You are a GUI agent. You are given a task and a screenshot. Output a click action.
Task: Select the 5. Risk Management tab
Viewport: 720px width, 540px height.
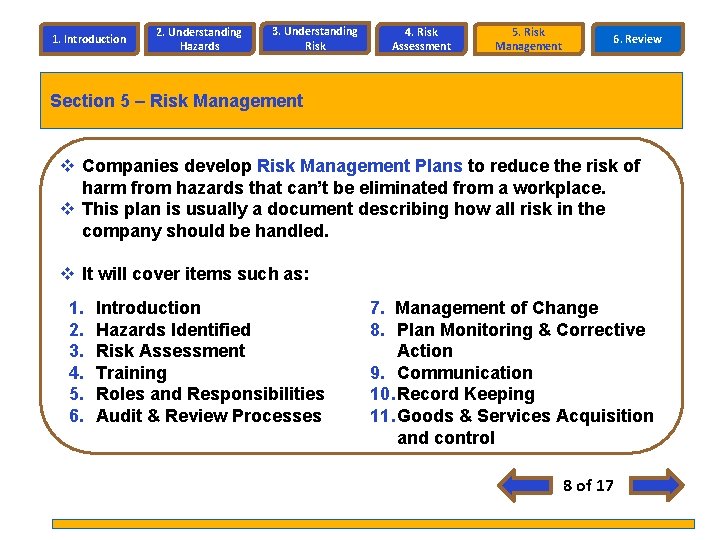point(529,39)
